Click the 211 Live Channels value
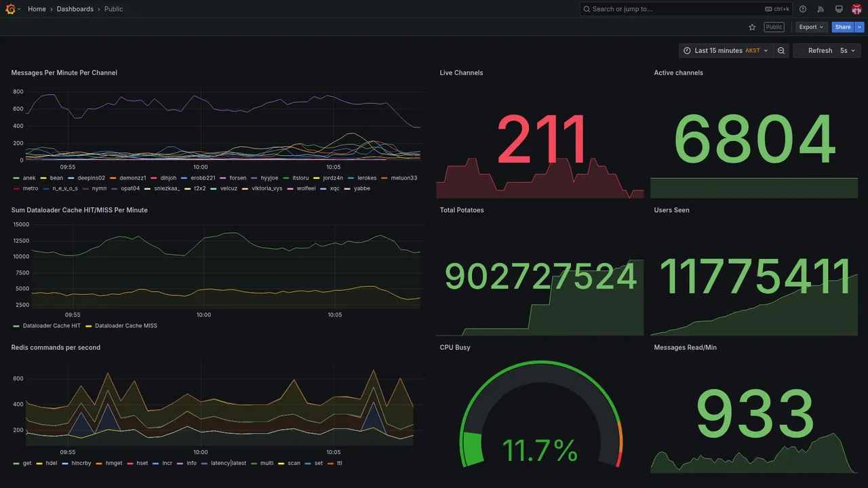The image size is (868, 488). [x=542, y=140]
